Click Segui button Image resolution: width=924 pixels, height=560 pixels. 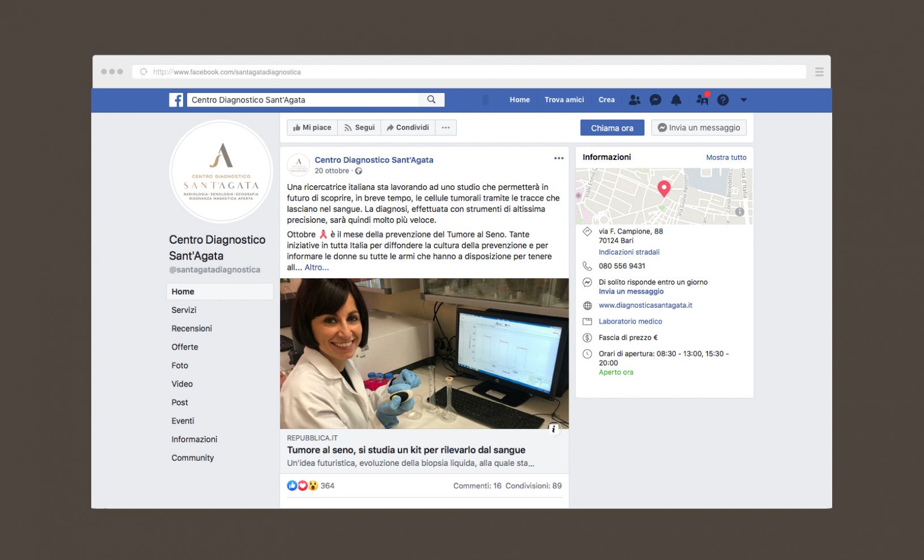tap(359, 128)
